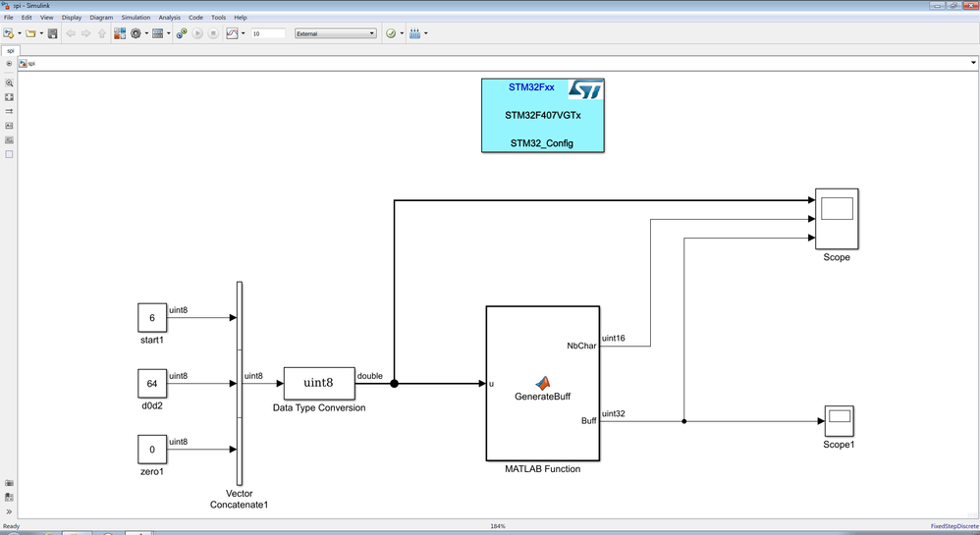
Task: Open the New Model dropdown arrow
Action: (20, 33)
